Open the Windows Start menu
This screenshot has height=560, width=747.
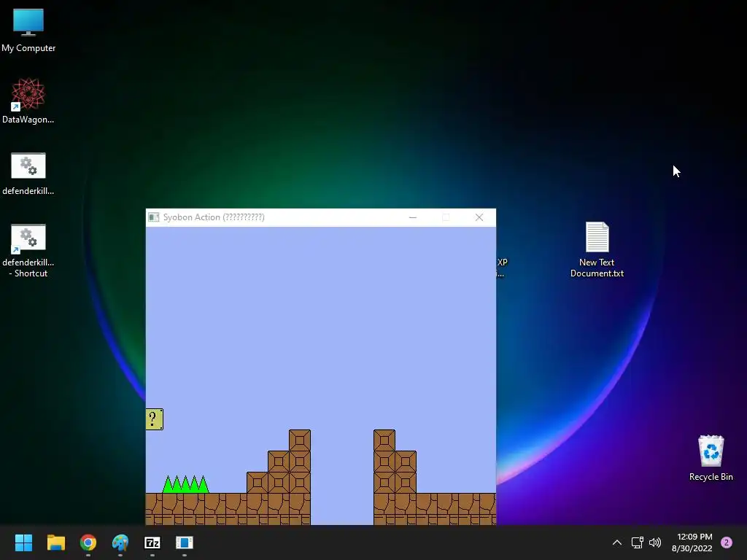23,542
